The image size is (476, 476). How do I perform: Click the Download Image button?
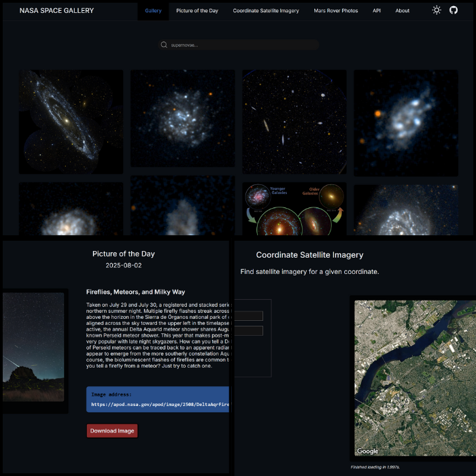pyautogui.click(x=112, y=430)
